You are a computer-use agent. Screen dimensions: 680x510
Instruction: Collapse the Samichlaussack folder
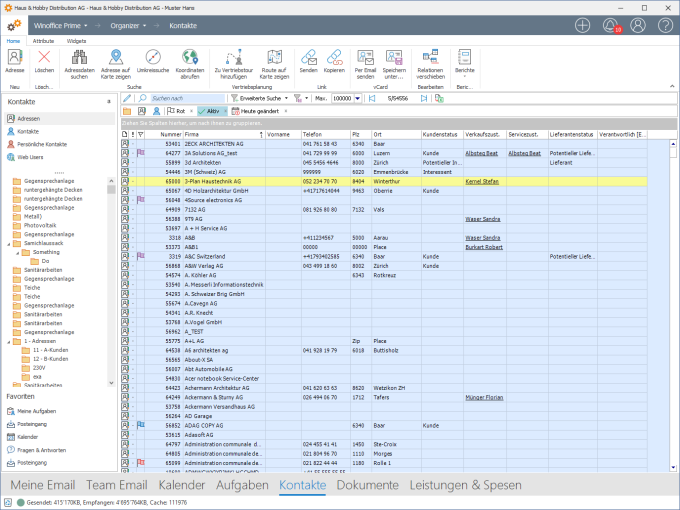pos(9,244)
